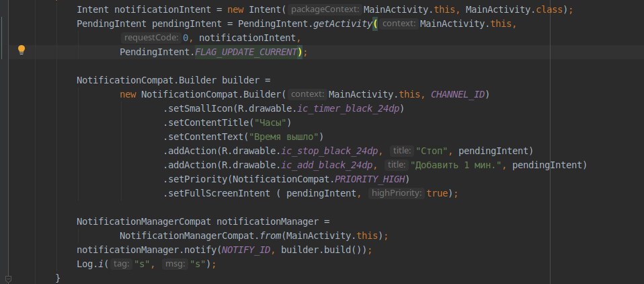644x284 pixels.
Task: Place cursor on getActivity method call
Action: coord(343,24)
